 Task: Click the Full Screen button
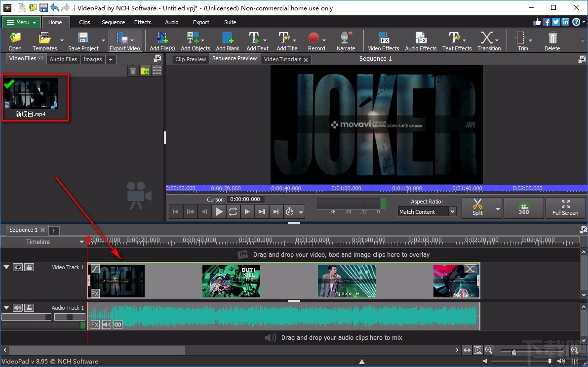(566, 208)
